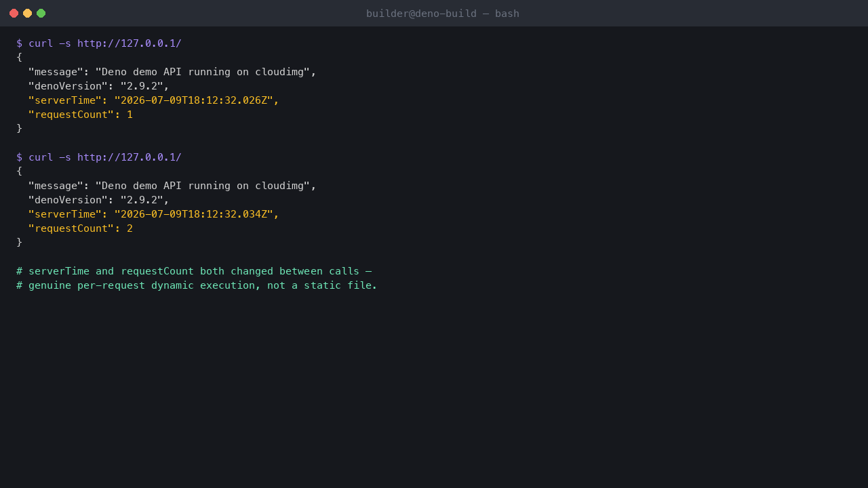Click the closing brace of second JSON response
This screenshot has height=488, width=868.
19,243
